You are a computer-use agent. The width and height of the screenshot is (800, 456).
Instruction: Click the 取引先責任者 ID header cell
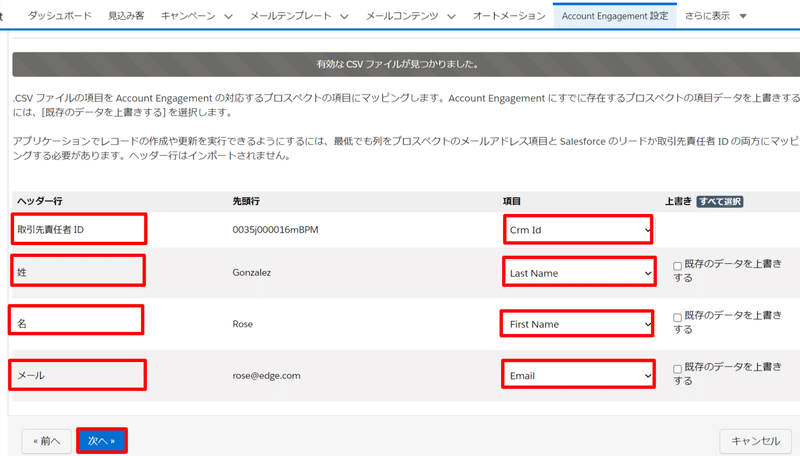[x=51, y=230]
